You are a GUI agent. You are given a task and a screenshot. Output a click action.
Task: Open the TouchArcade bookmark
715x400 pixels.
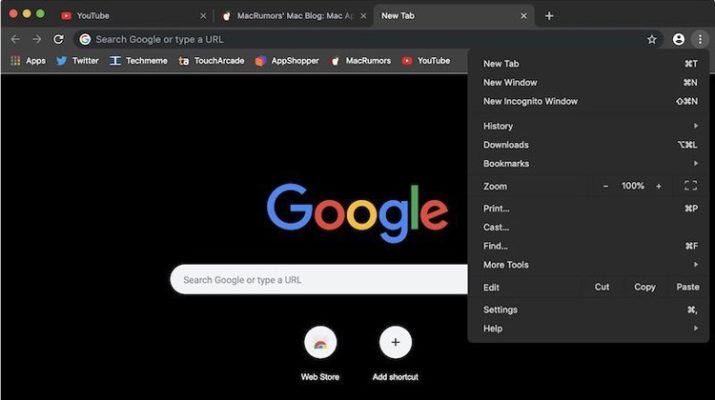click(x=211, y=61)
